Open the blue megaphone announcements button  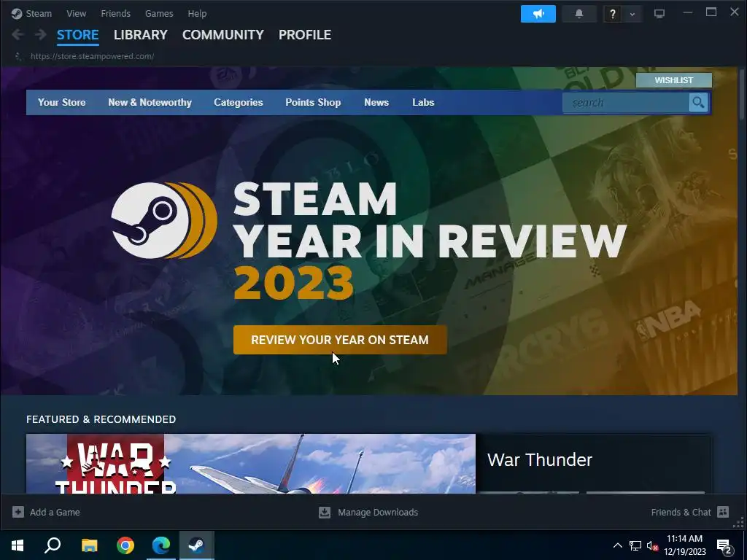click(538, 14)
